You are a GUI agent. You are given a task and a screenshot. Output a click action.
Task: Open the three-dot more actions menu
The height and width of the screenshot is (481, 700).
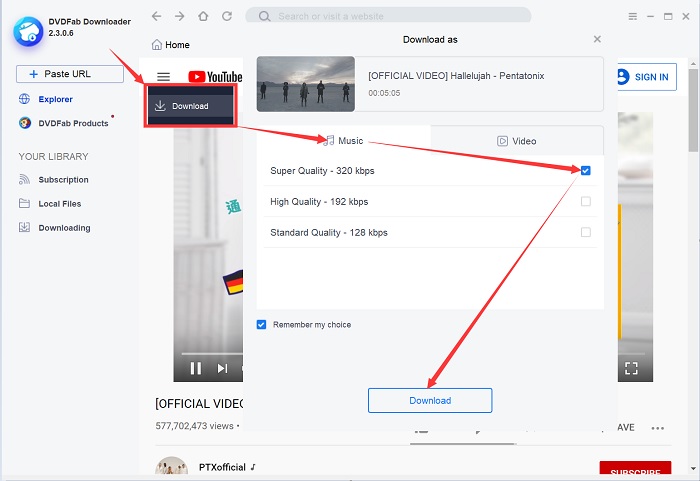point(658,428)
